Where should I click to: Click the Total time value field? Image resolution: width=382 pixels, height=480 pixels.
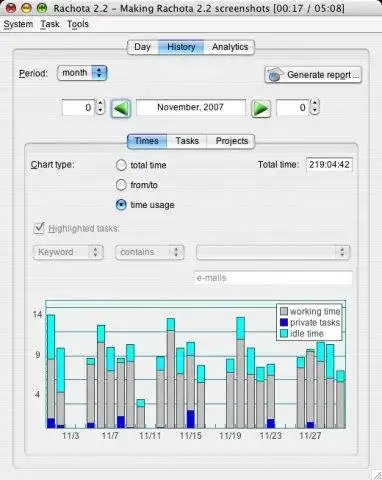point(329,165)
